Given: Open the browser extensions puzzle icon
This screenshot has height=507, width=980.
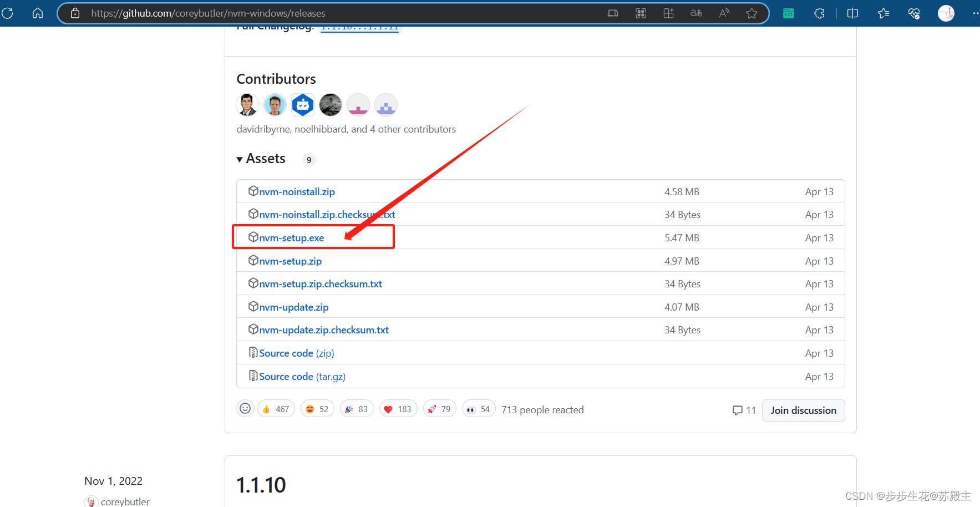Looking at the screenshot, I should click(x=819, y=13).
